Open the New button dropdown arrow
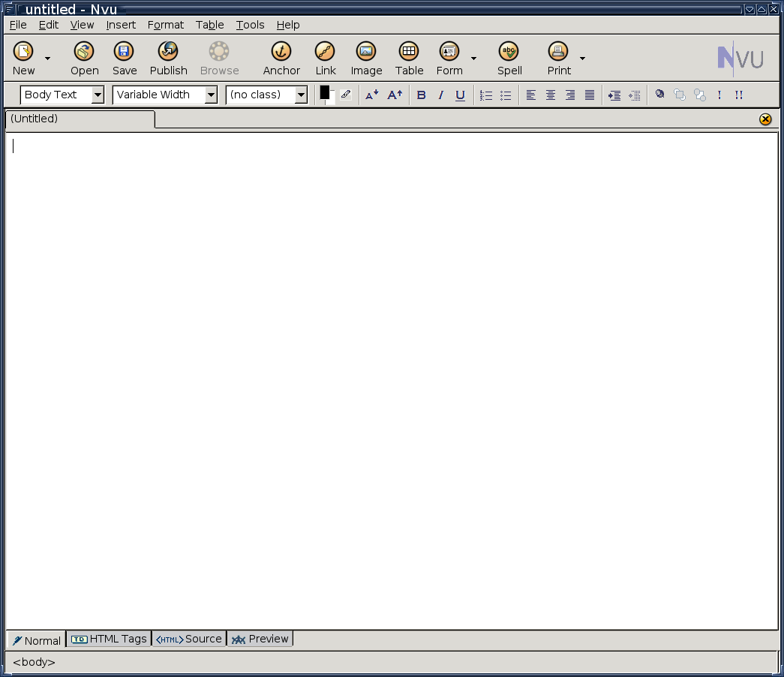This screenshot has width=784, height=677. [47, 59]
